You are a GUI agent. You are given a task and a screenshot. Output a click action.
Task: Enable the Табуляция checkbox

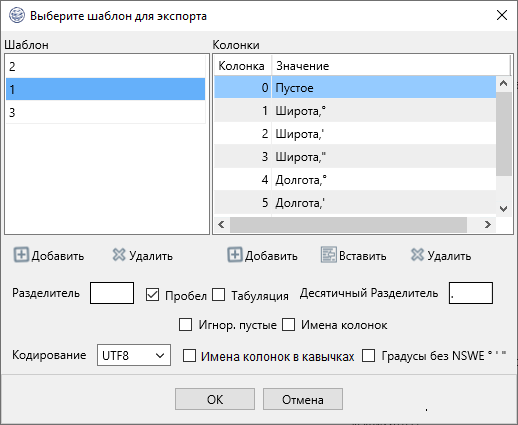[218, 295]
